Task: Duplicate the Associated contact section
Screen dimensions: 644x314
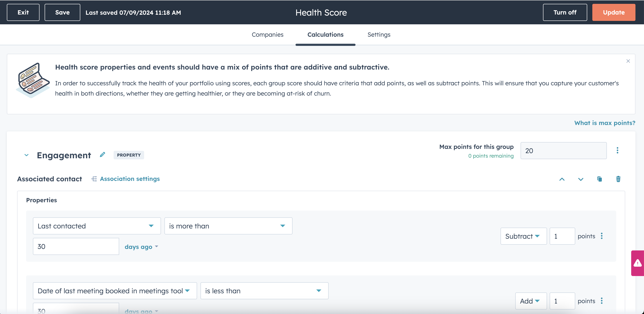Action: [x=599, y=179]
